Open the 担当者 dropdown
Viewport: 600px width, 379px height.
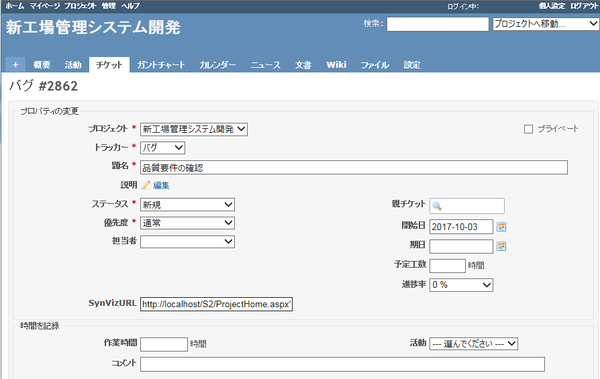188,242
